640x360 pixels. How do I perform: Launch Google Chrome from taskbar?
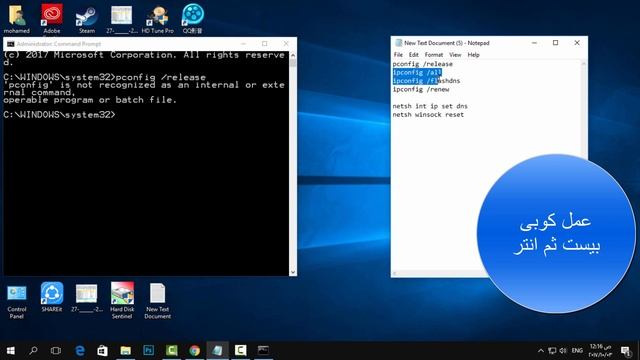tap(195, 350)
